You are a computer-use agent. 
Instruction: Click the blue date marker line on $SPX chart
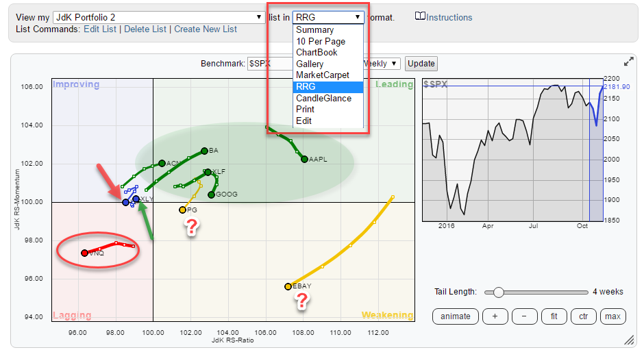[x=589, y=149]
